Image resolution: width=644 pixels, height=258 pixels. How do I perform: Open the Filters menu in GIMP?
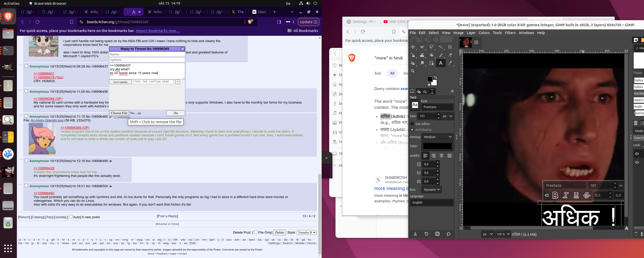(x=510, y=33)
